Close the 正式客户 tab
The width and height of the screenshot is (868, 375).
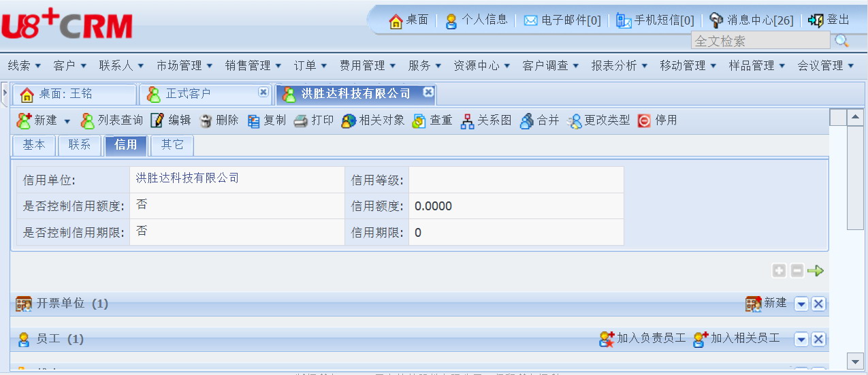[x=263, y=92]
